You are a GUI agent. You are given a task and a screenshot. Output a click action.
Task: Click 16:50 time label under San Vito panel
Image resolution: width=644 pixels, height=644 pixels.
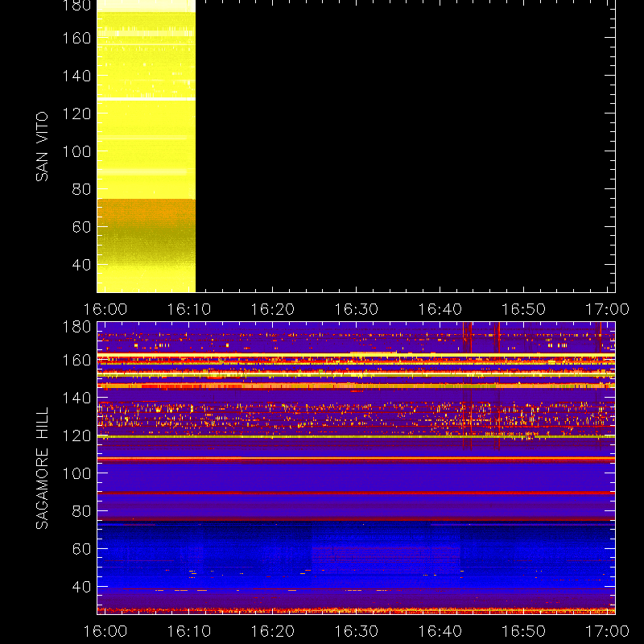pyautogui.click(x=523, y=309)
